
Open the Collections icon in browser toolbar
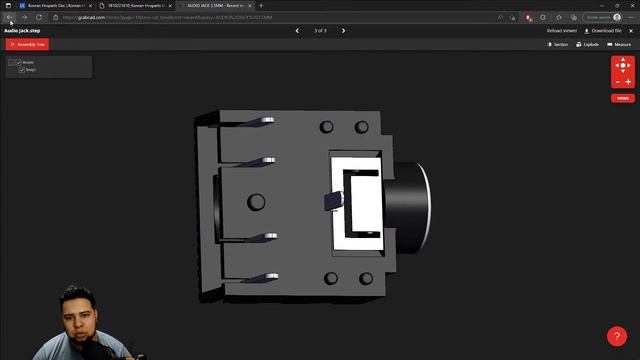click(574, 18)
